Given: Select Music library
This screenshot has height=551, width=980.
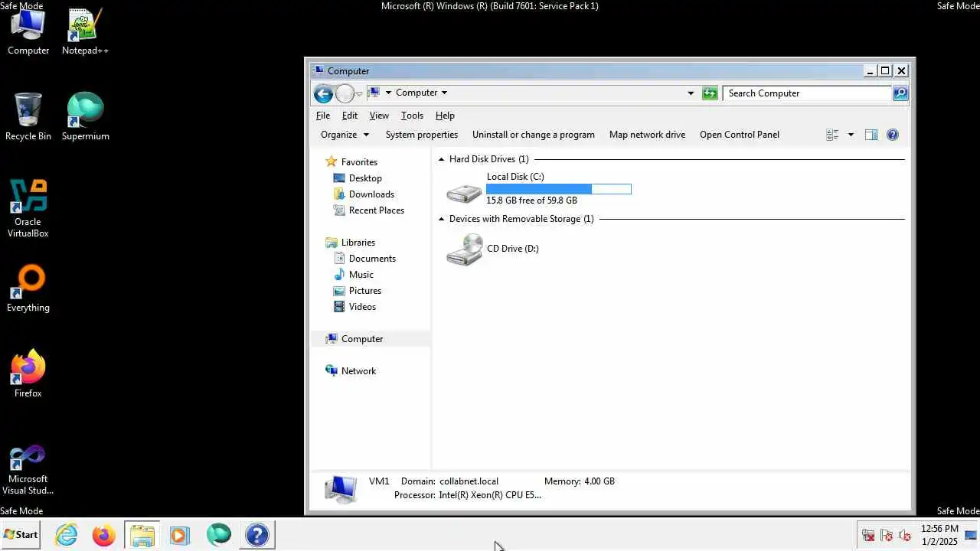Looking at the screenshot, I should pyautogui.click(x=361, y=275).
